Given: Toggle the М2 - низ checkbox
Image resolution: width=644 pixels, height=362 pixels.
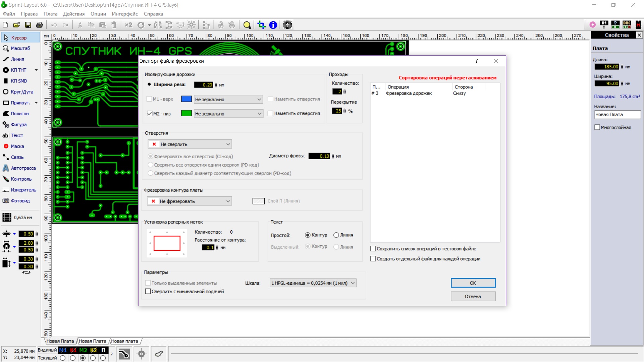Looking at the screenshot, I should (x=150, y=114).
